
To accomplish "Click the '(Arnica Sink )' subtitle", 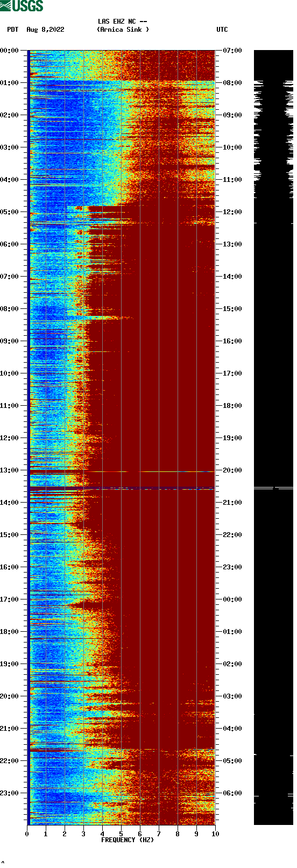I will point(123,30).
